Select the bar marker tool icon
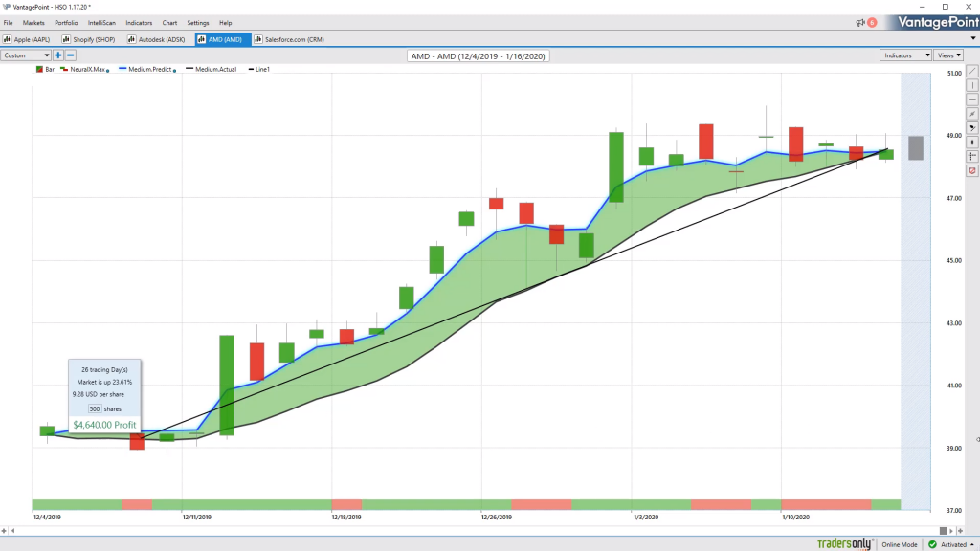Screen dimensions: 980x551 tap(972, 143)
